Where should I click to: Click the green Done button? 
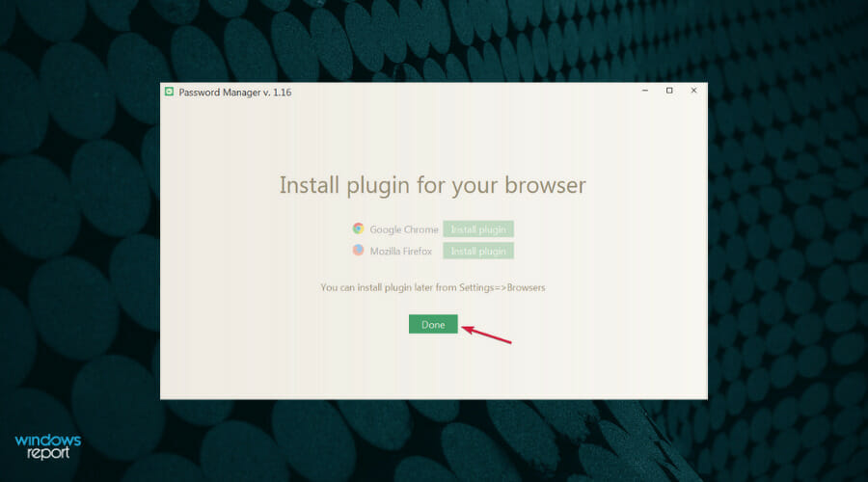point(433,324)
